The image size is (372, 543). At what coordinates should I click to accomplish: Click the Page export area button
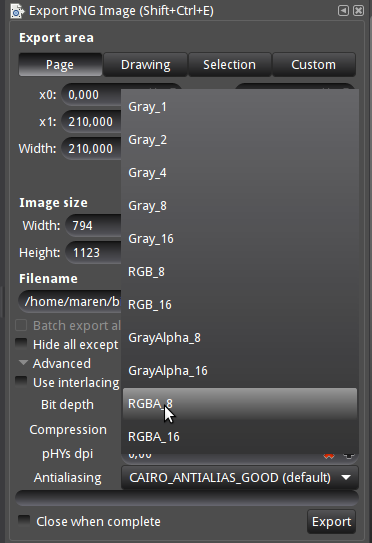(x=60, y=65)
